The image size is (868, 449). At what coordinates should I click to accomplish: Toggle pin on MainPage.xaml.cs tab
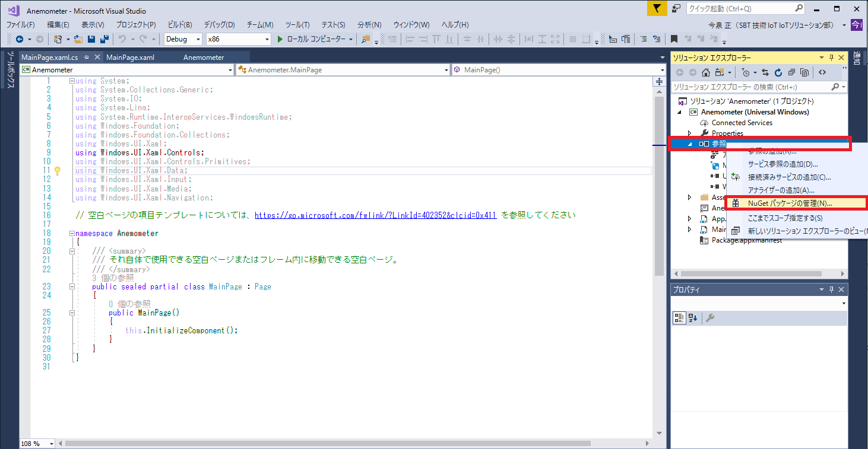point(87,58)
